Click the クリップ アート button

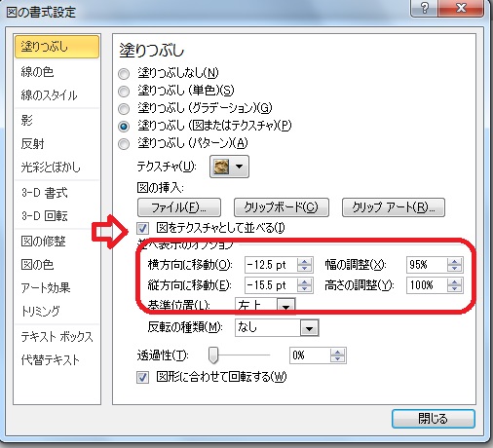(394, 207)
